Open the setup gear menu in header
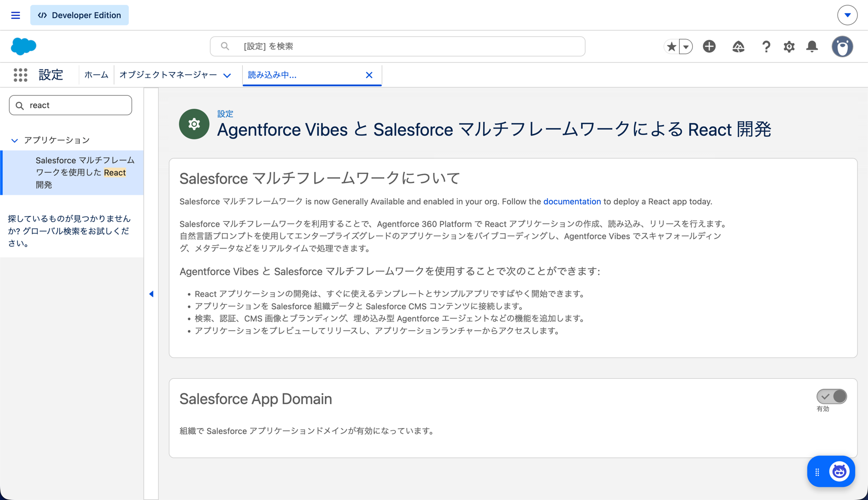The image size is (868, 500). tap(789, 47)
